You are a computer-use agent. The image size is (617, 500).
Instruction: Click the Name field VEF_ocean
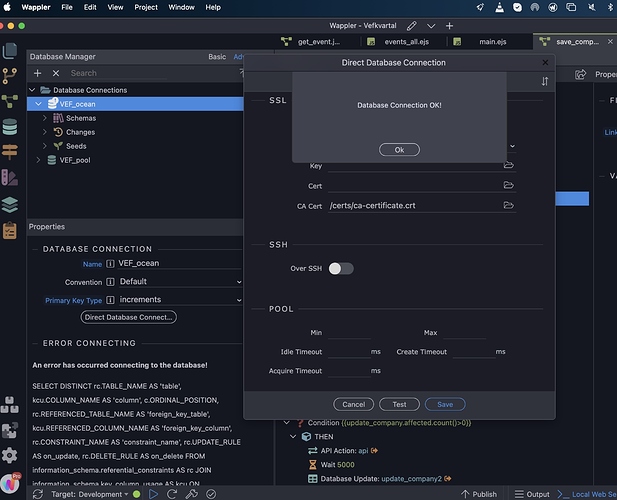(x=180, y=263)
